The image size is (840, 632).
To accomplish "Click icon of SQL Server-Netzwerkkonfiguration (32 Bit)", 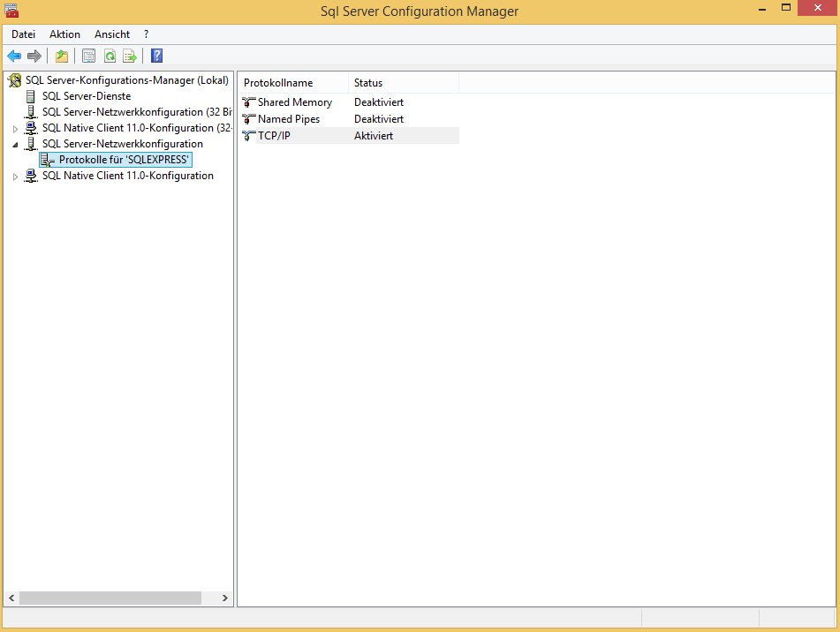I will coord(31,112).
